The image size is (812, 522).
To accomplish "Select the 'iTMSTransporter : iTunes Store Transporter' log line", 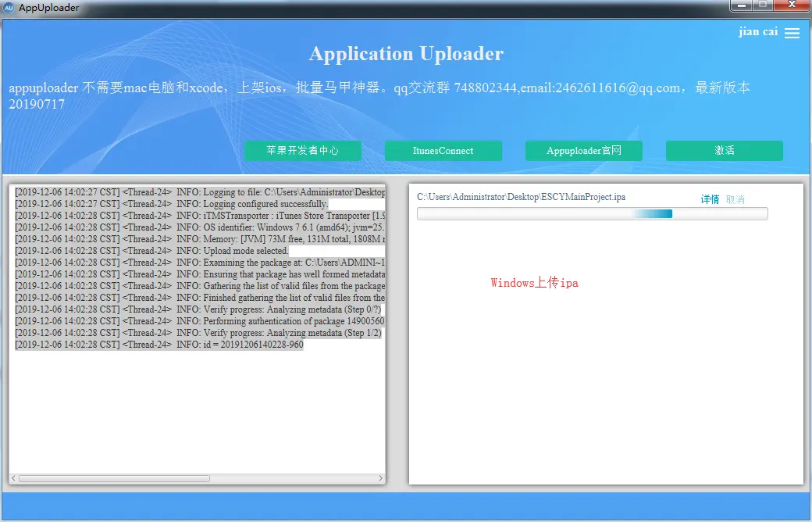I will tap(200, 215).
